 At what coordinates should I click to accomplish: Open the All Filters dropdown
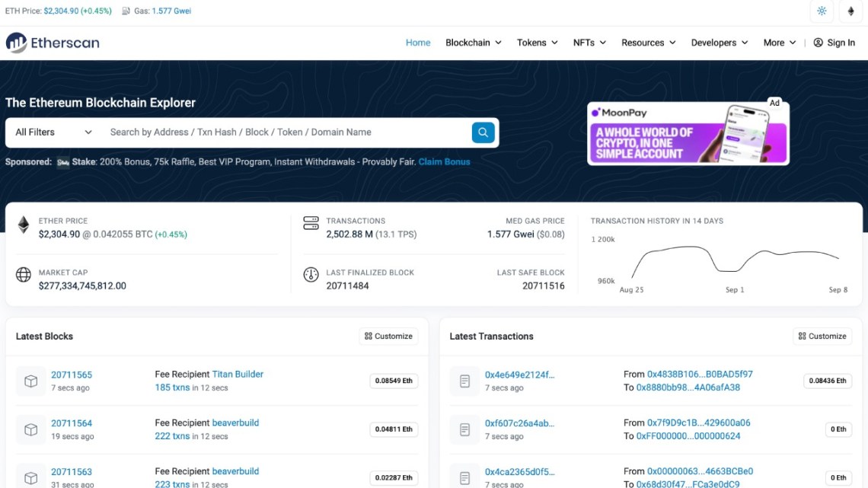point(53,132)
